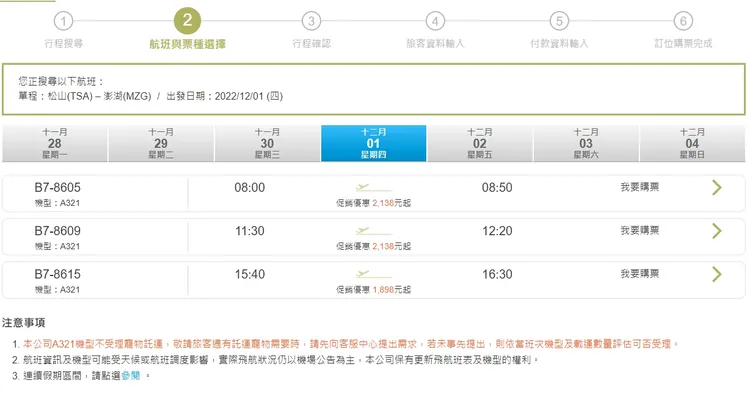Screen dimensions: 750x394
Task: Click the 注意事項 heading
Action: [x=23, y=323]
